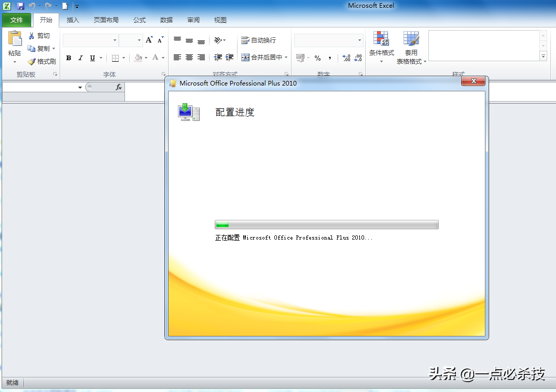Open the Conditional Formatting (条件格式) menu
The width and height of the screenshot is (556, 392).
(382, 47)
